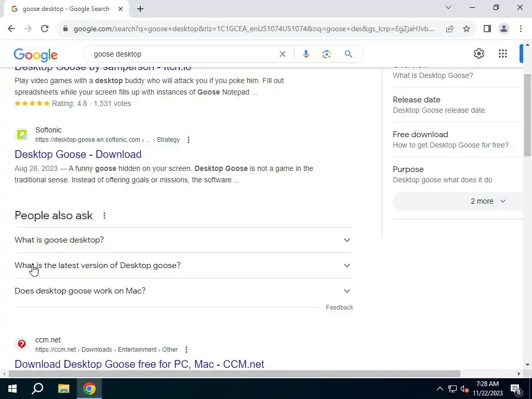Open File Explorer from the taskbar
532x399 pixels.
pos(63,389)
